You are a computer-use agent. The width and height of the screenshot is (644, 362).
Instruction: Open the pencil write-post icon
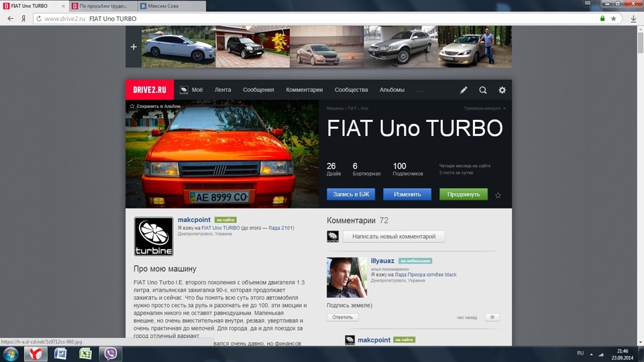464,90
